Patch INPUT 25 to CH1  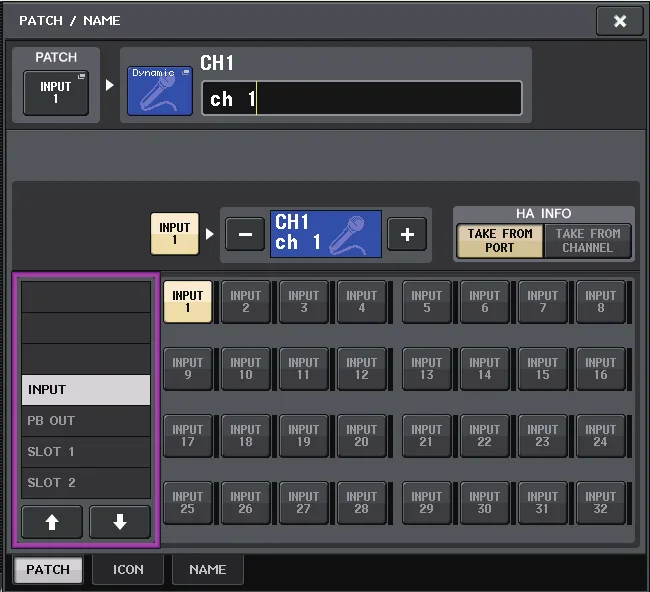pyautogui.click(x=188, y=503)
